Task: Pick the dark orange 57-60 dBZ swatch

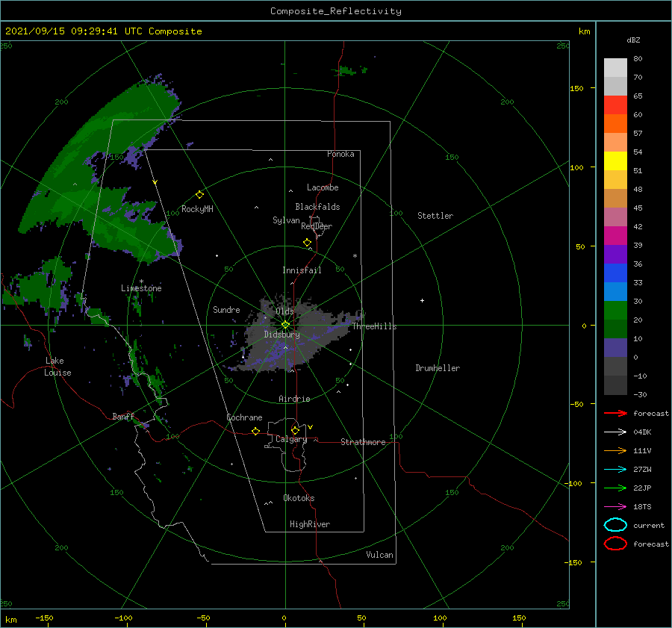Action: (615, 124)
